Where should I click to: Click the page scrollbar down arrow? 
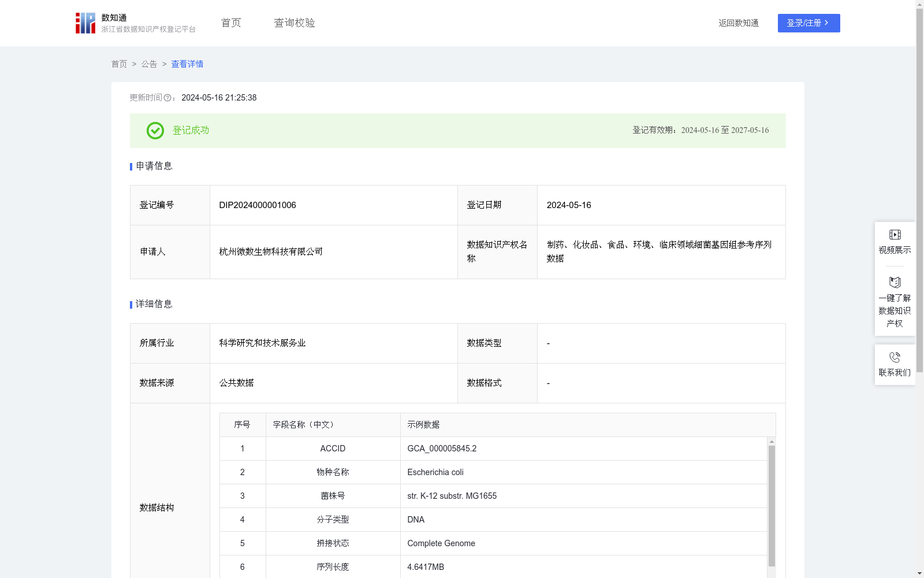pos(919,574)
